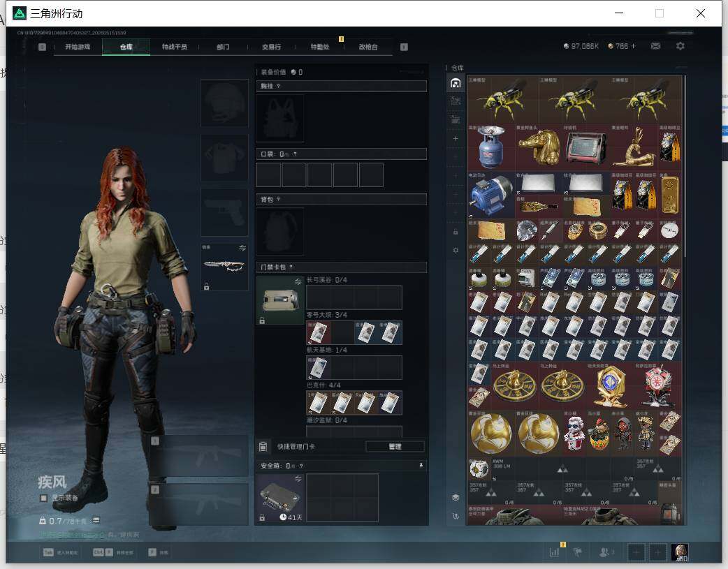Switch to the 特战干员 tab
The width and height of the screenshot is (728, 569).
(x=174, y=47)
